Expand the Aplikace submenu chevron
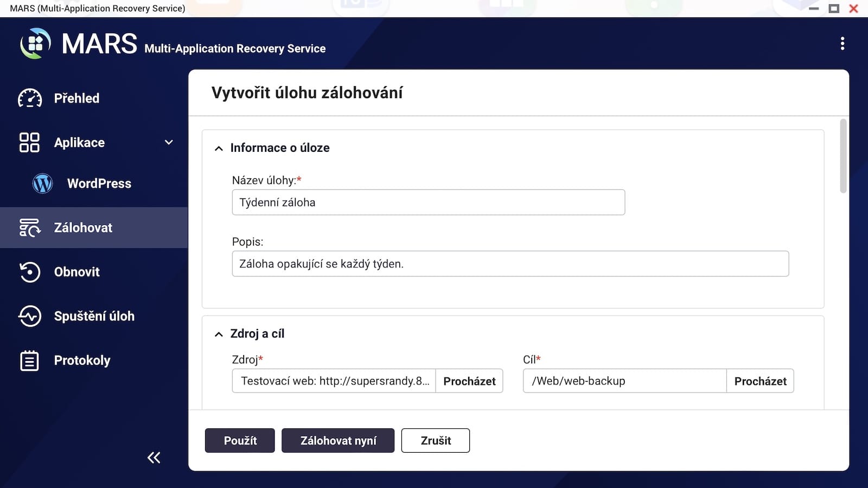This screenshot has height=488, width=868. point(169,143)
